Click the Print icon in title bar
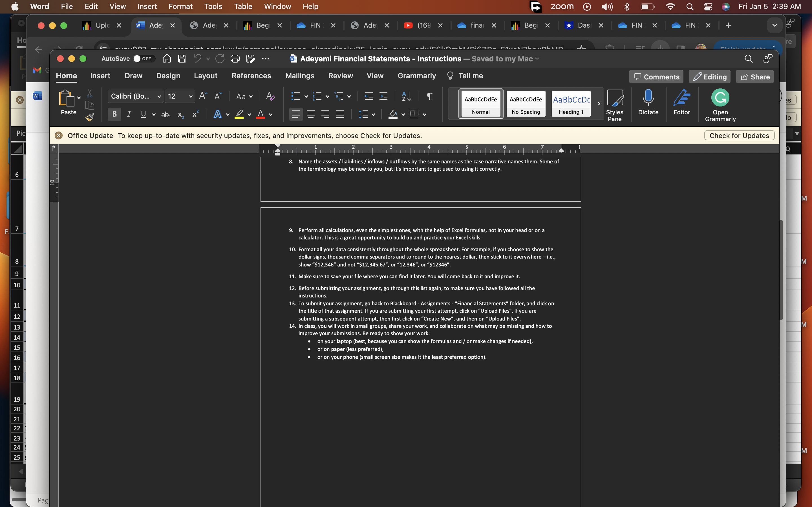 coord(235,59)
